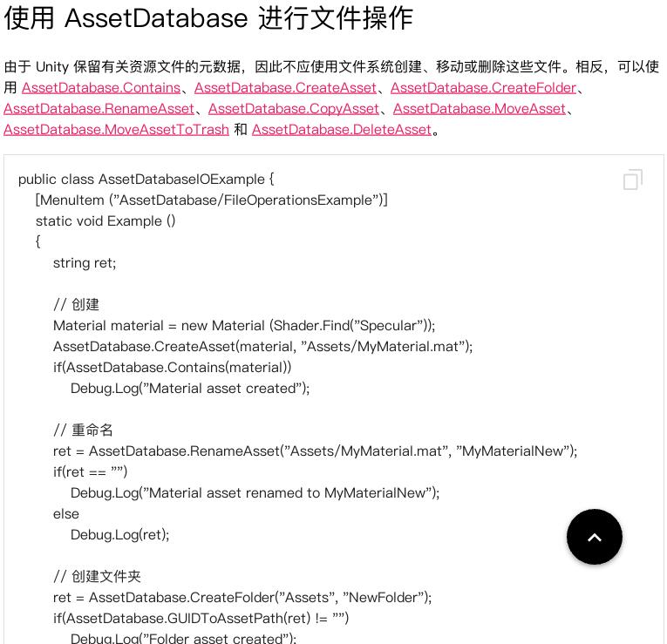Screen dimensions: 667x644
Task: Open the AssetDatabase.CreateFolder link
Action: 483,88
